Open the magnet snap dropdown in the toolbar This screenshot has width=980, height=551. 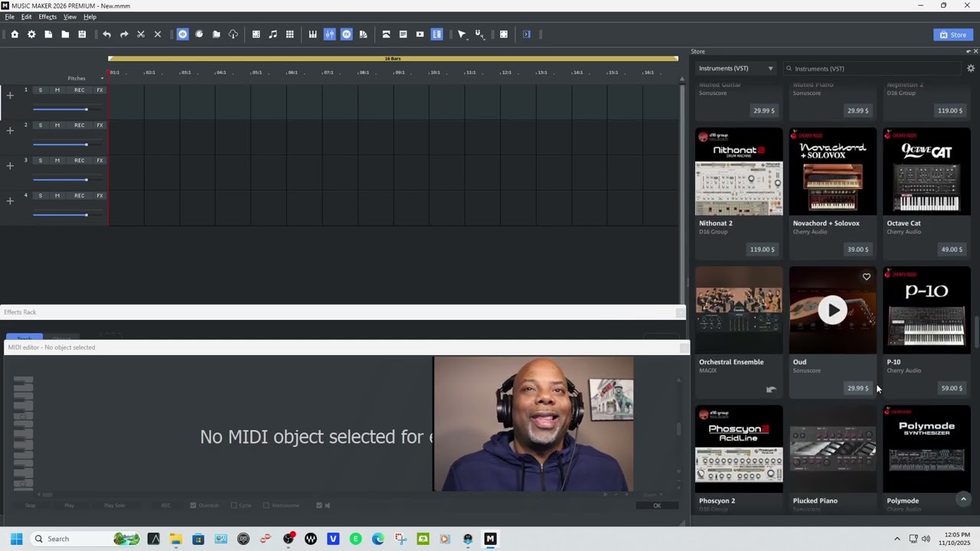[479, 34]
